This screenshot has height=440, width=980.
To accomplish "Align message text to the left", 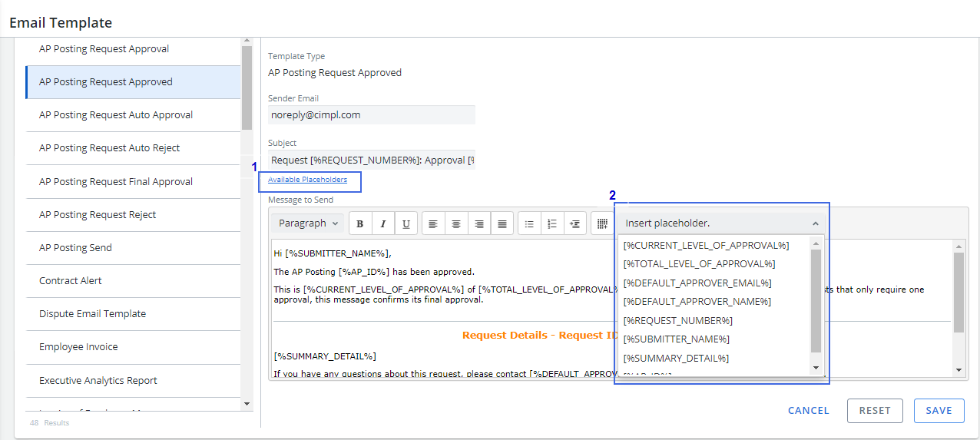I will 433,224.
